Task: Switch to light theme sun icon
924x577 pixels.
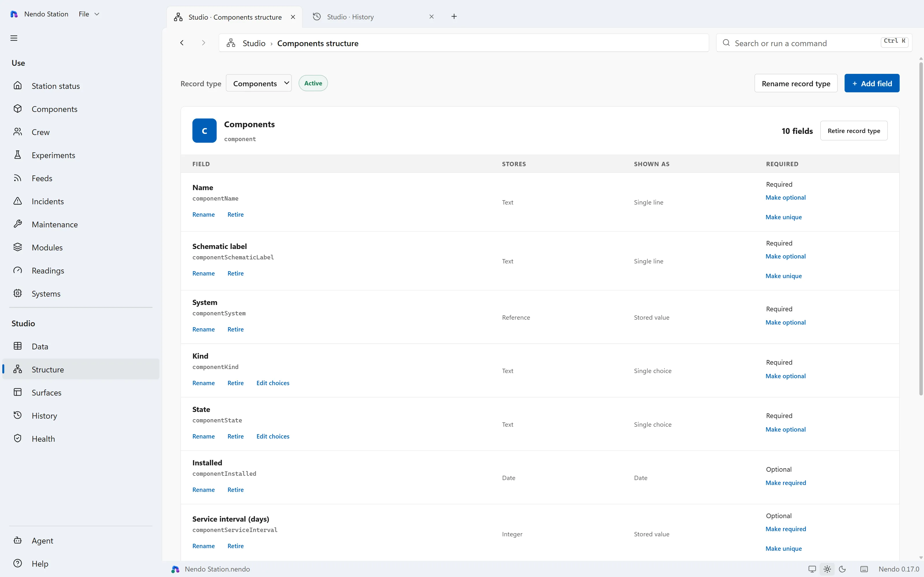Action: click(x=827, y=569)
